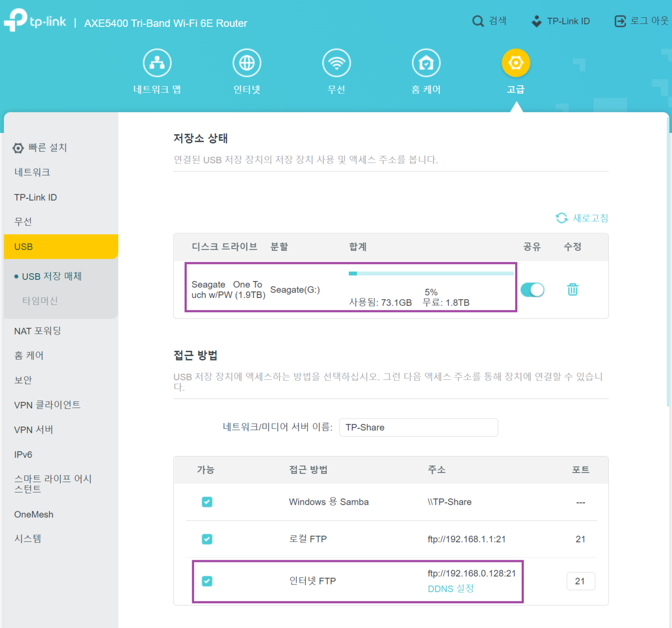Image resolution: width=672 pixels, height=628 pixels.
Task: Click 로그 아웃 to sign out
Action: (641, 21)
